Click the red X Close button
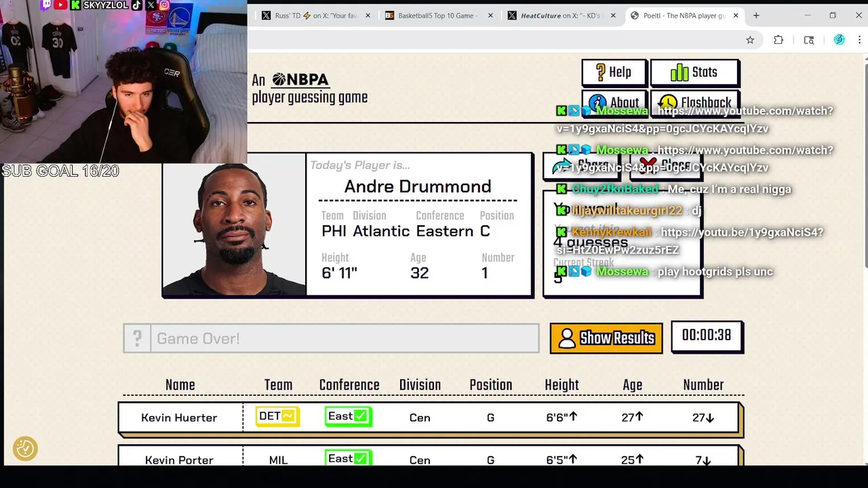868x488 pixels. (666, 165)
